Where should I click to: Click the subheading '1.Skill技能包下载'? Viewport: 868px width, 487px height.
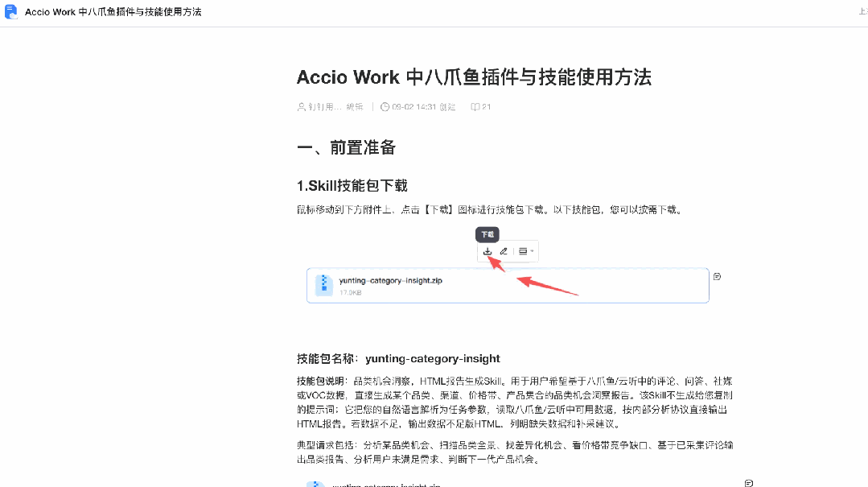point(352,186)
